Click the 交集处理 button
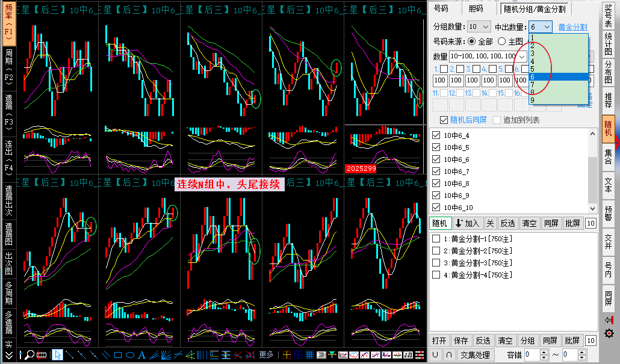Viewport: 620px width, 364px height. tap(475, 355)
